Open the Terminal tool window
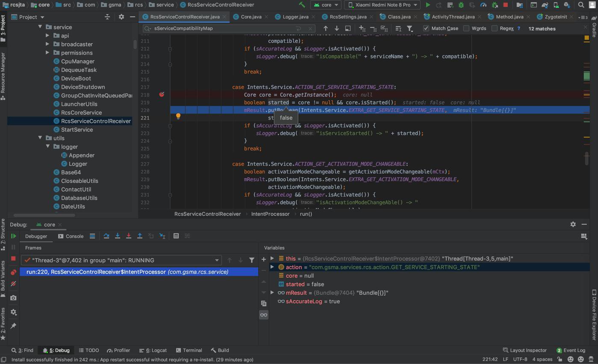Viewport: 598px width, 364px height. [189, 350]
